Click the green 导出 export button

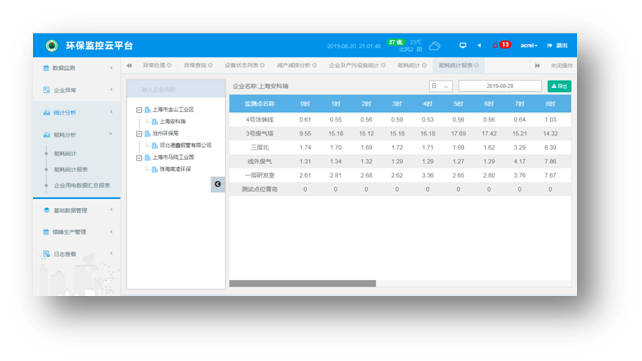tap(559, 86)
